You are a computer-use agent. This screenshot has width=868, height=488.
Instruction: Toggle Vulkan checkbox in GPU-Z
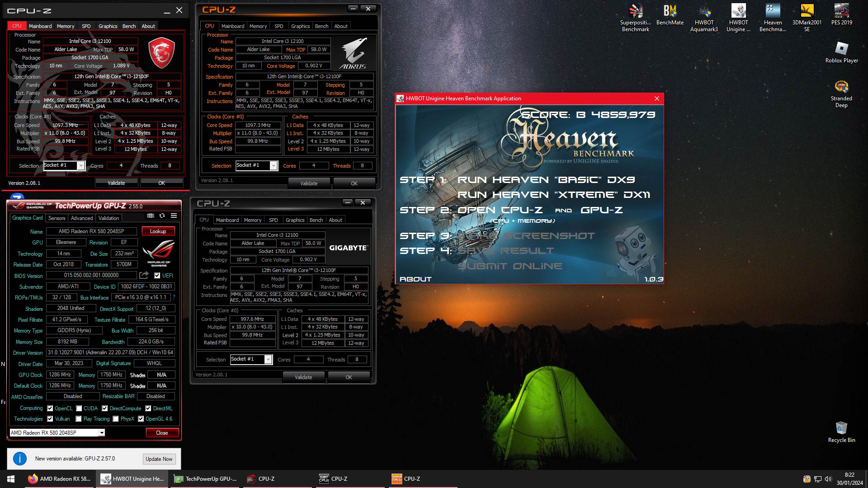pos(50,419)
